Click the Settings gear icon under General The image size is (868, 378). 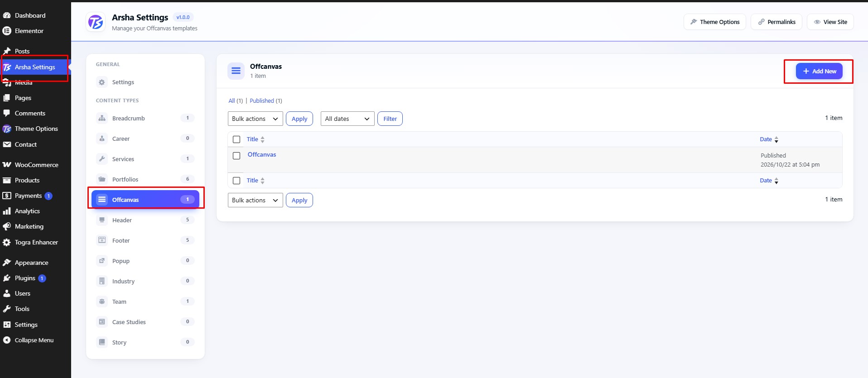[102, 82]
